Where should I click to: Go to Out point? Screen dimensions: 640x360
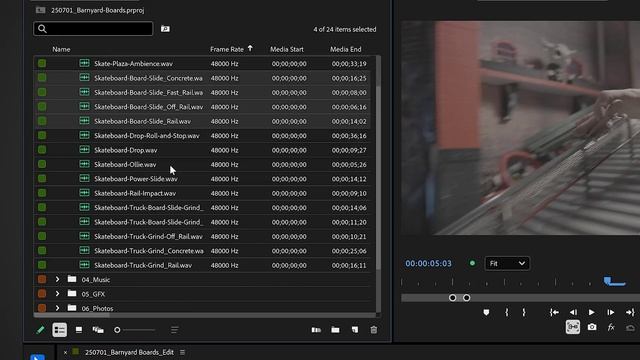click(x=630, y=312)
